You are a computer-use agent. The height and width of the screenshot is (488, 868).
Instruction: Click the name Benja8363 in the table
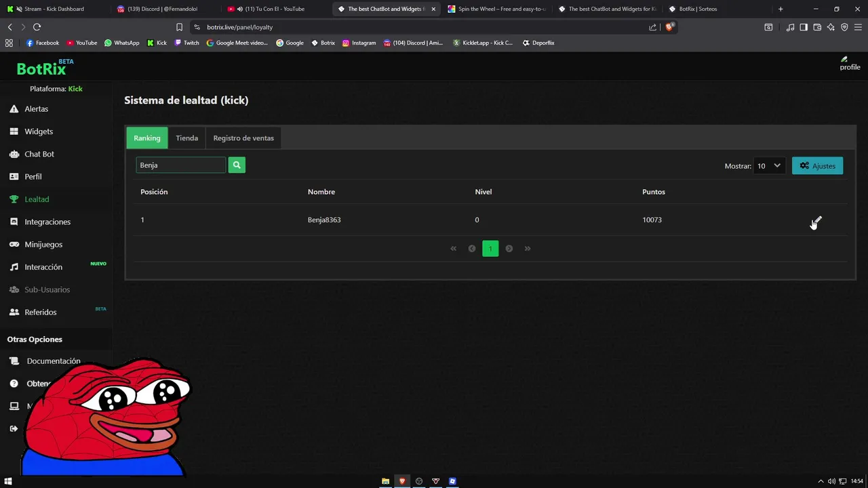tap(324, 220)
